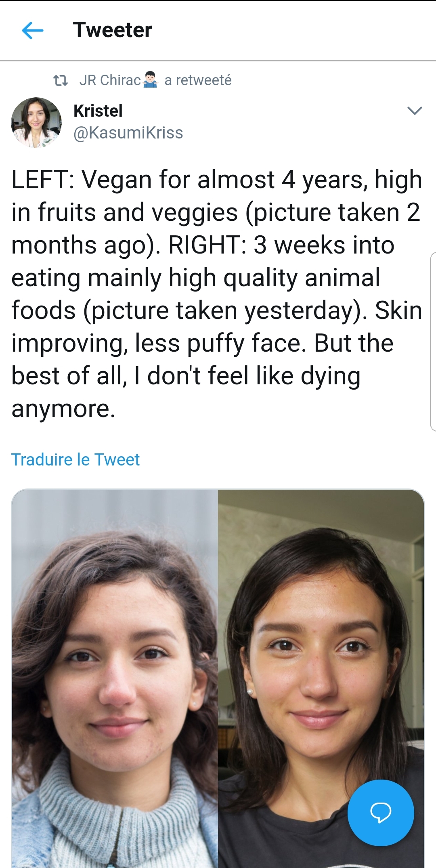Open JR Chirac's profile name
This screenshot has height=868, width=436.
pyautogui.click(x=110, y=80)
